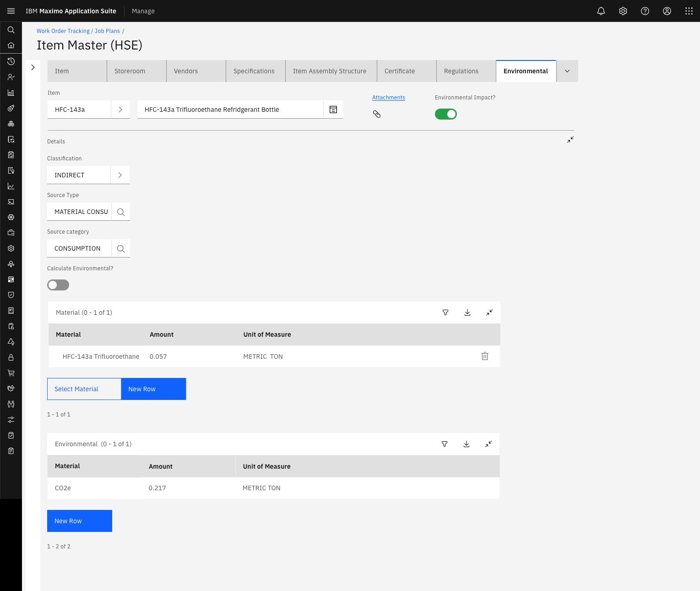Filter the Environmental table
Image resolution: width=700 pixels, height=591 pixels.
click(x=445, y=444)
